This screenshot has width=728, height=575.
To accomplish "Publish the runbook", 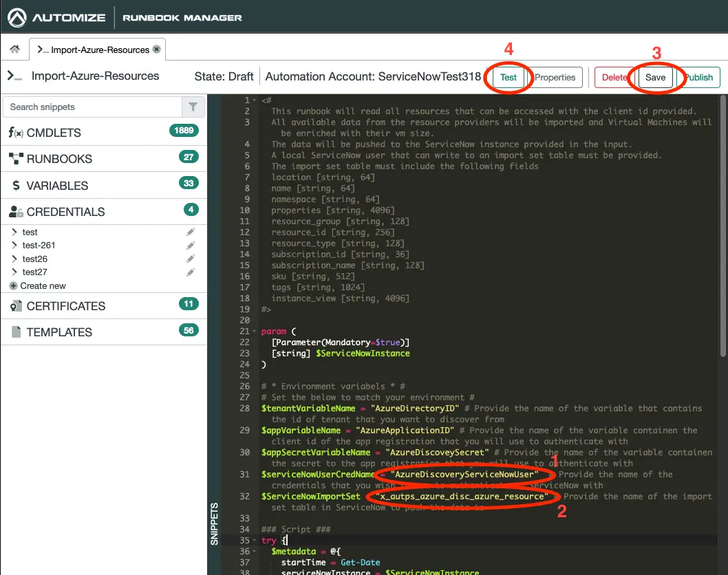I will pyautogui.click(x=698, y=78).
